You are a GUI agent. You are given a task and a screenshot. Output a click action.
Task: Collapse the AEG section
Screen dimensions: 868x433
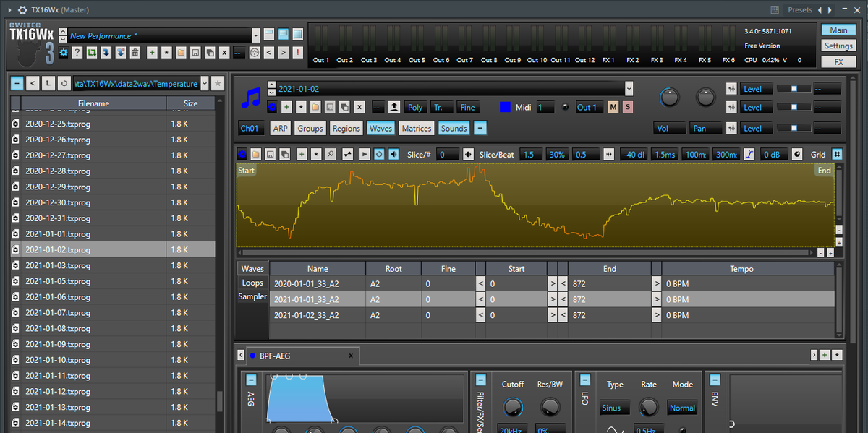(251, 380)
